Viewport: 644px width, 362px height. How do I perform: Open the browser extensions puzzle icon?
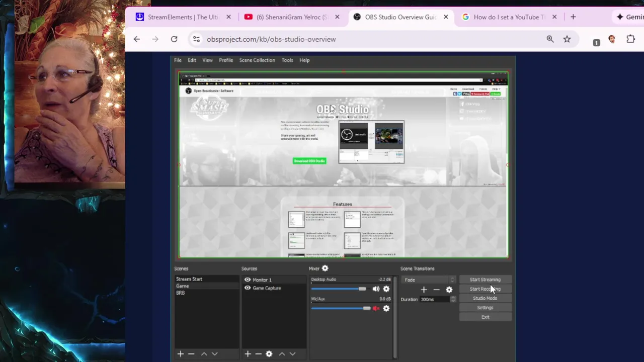tap(630, 39)
